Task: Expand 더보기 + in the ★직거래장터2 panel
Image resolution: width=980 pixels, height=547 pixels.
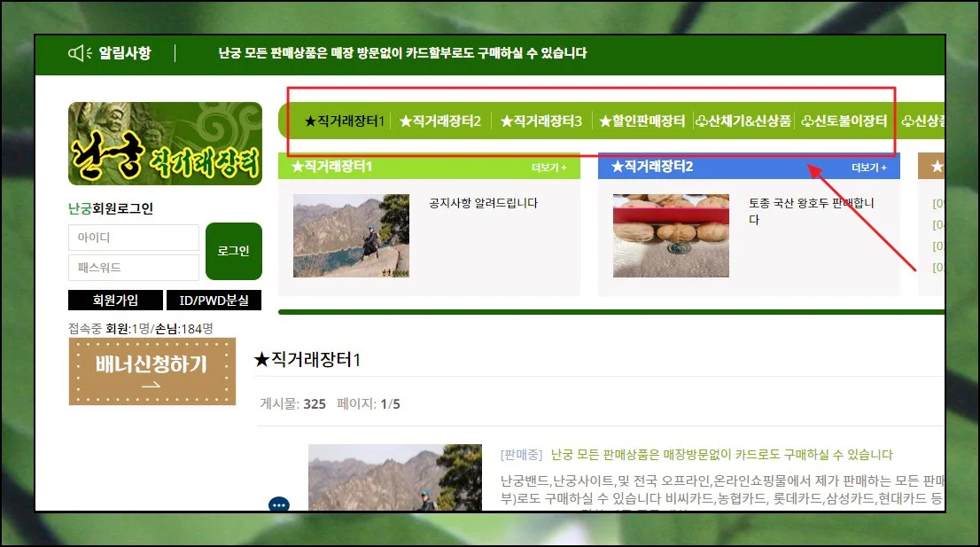Action: coord(868,167)
